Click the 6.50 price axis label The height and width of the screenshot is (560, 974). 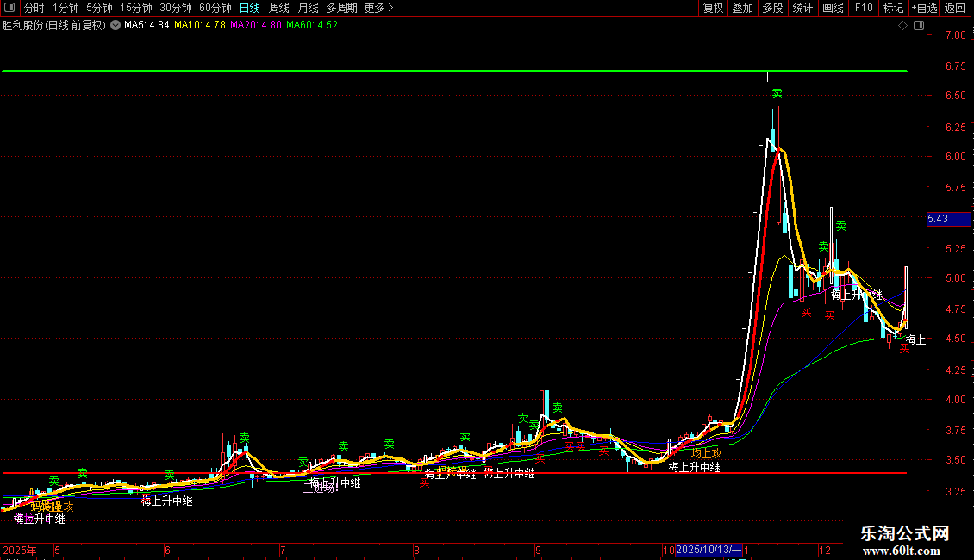pyautogui.click(x=955, y=96)
